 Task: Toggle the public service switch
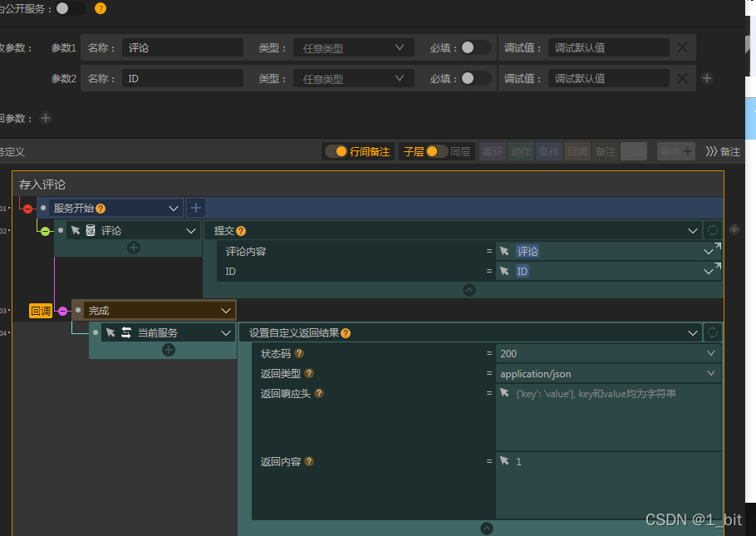coord(70,8)
